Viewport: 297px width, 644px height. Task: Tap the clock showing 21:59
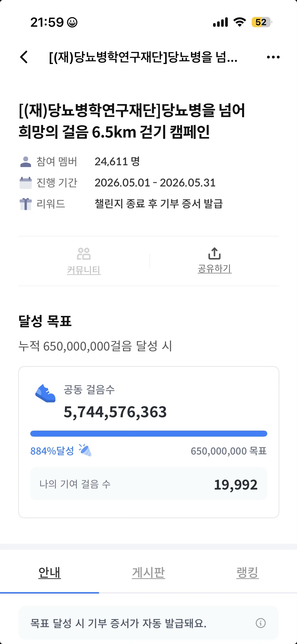click(x=47, y=22)
